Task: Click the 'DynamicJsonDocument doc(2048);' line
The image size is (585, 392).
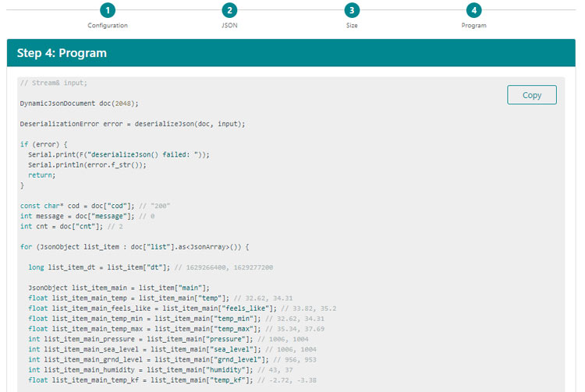Action: 79,103
